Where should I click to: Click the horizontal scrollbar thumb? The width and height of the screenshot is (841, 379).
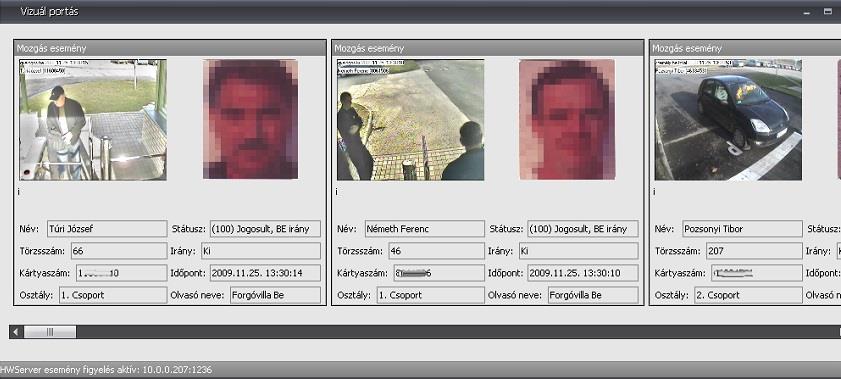pos(50,332)
